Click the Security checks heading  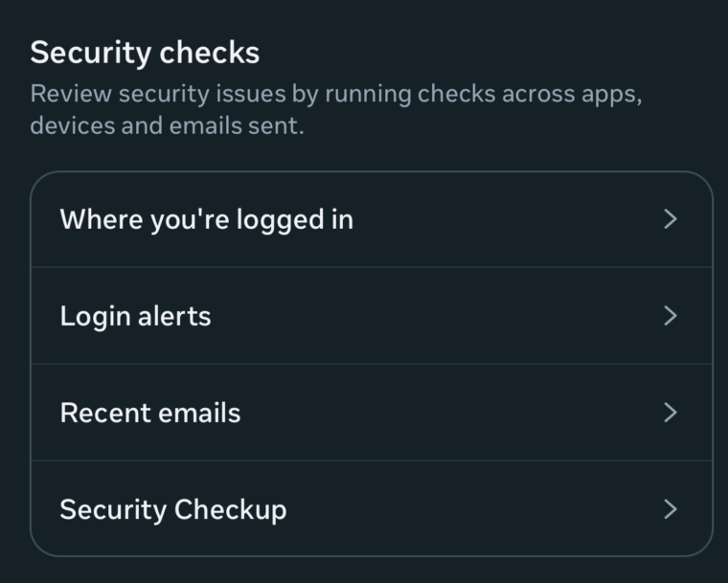[145, 53]
